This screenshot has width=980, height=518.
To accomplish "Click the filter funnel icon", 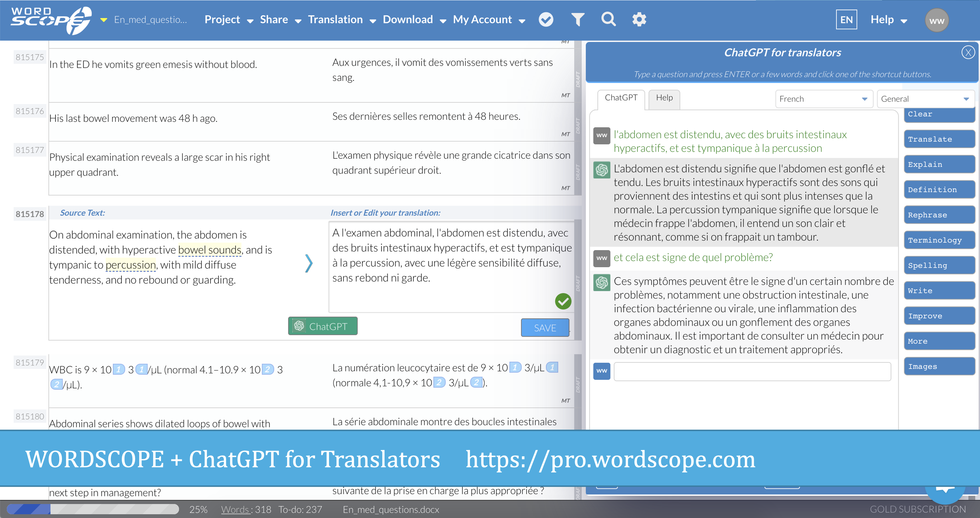I will [577, 19].
